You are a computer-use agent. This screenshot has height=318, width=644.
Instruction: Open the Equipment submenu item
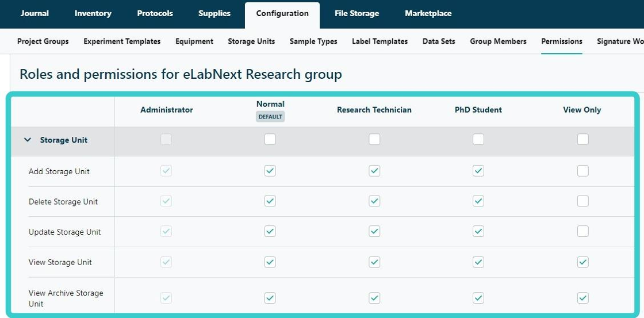coord(194,41)
